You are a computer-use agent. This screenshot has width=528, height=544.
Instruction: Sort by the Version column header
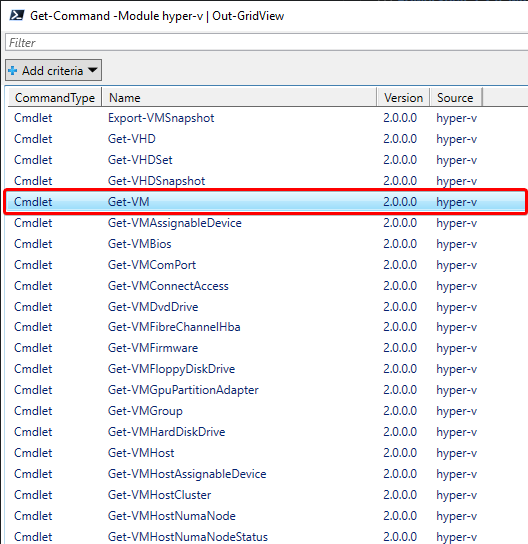403,97
